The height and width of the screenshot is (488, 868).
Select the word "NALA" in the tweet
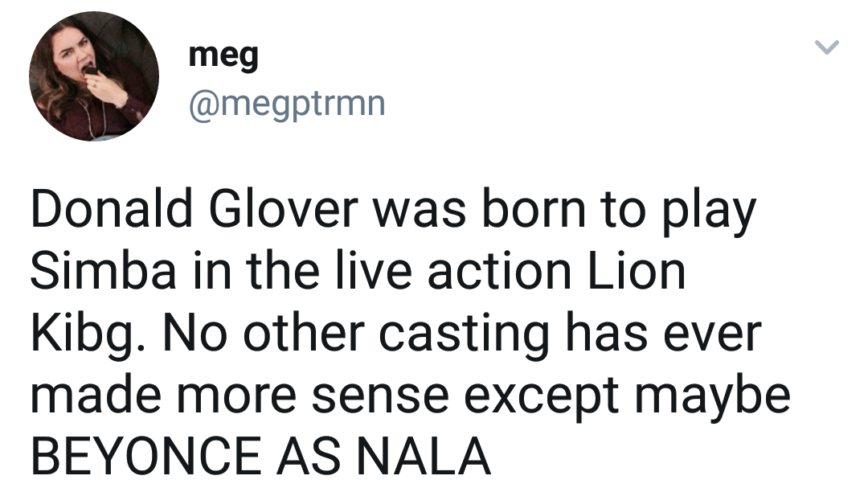click(423, 457)
